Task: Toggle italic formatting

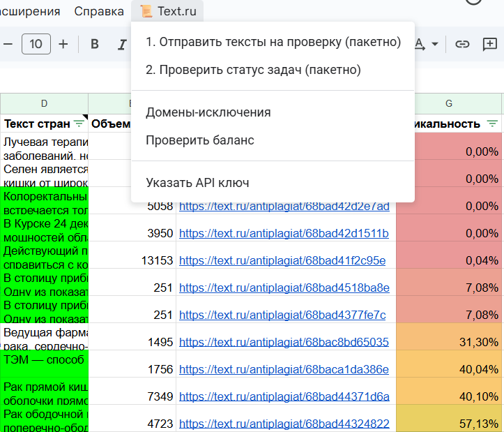Action: click(x=122, y=44)
